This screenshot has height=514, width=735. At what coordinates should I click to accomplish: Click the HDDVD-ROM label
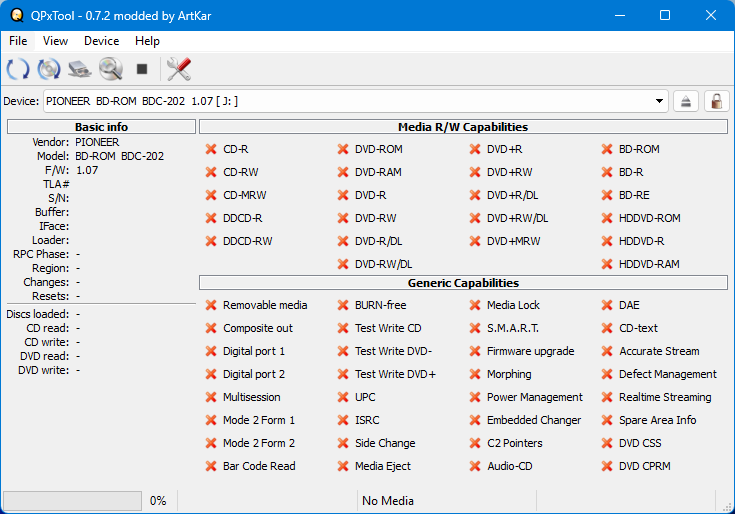pos(650,218)
